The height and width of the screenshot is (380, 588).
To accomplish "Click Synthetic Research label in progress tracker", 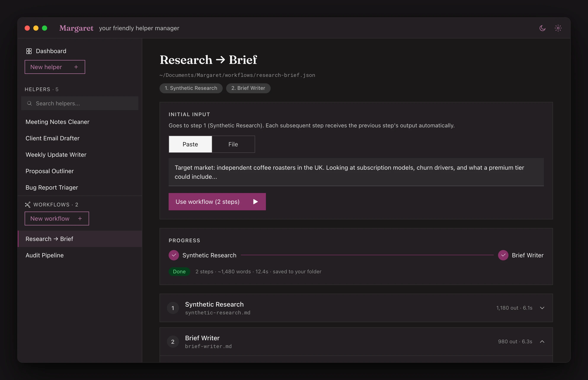I will coord(209,255).
